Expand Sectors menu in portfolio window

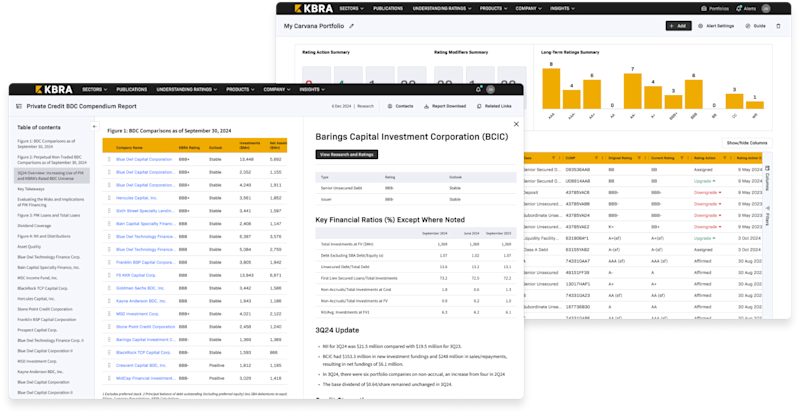(x=352, y=8)
